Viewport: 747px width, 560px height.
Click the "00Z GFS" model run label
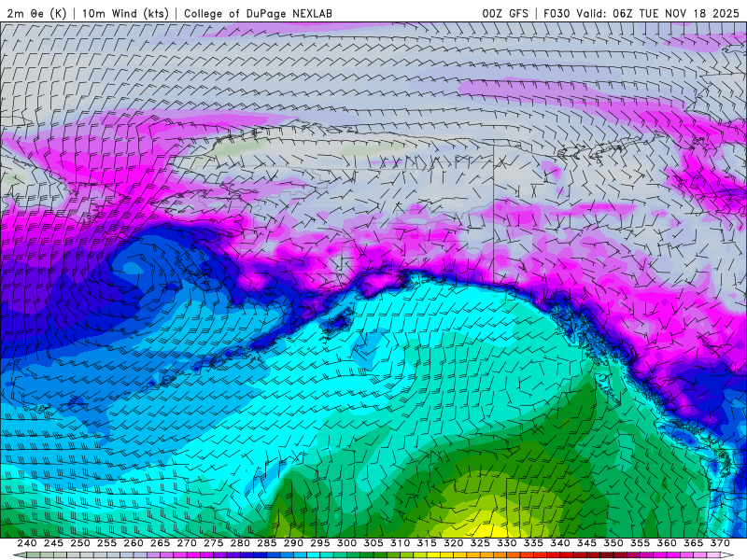coord(505,13)
